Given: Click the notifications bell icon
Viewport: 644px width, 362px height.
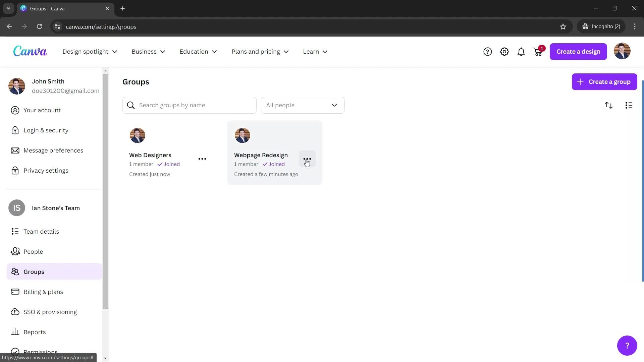Looking at the screenshot, I should click(522, 52).
